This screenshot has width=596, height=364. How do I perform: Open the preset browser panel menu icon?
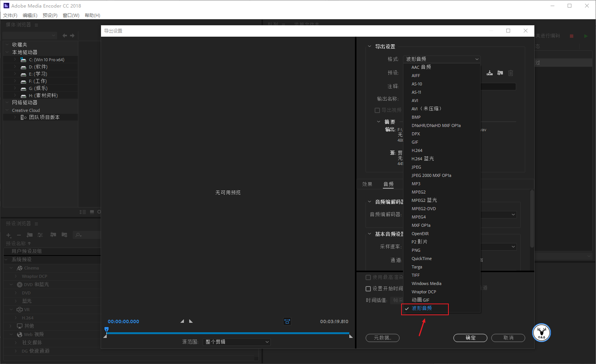click(x=36, y=224)
